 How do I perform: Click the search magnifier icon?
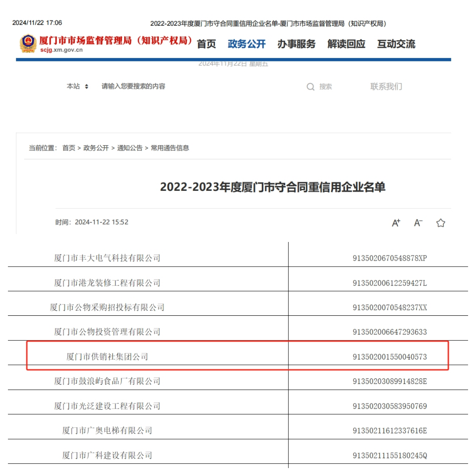(311, 87)
